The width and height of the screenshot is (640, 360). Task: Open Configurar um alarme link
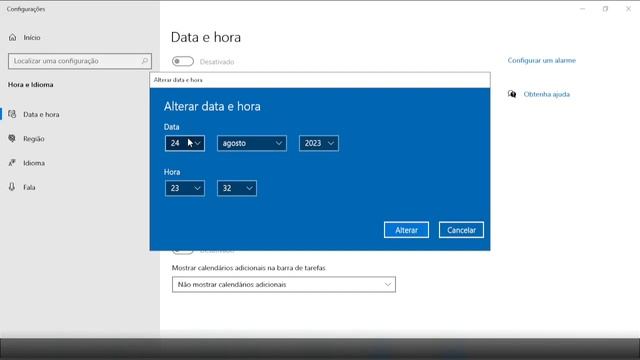point(542,60)
